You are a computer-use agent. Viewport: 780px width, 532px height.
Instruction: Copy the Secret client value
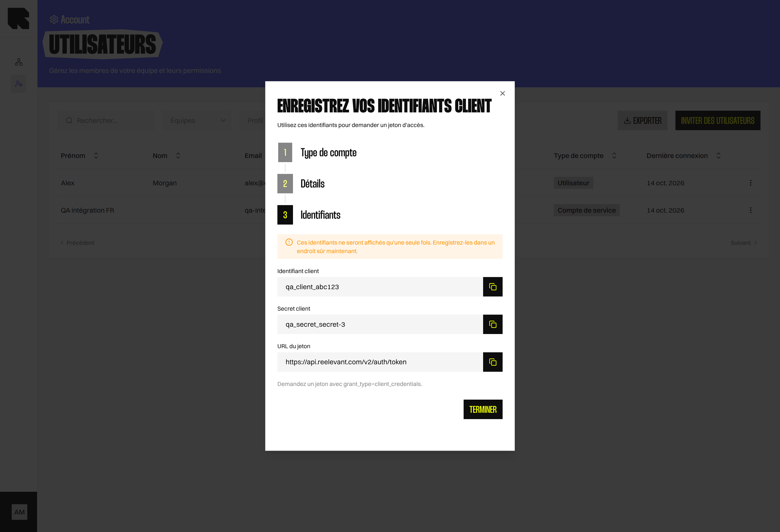click(492, 324)
